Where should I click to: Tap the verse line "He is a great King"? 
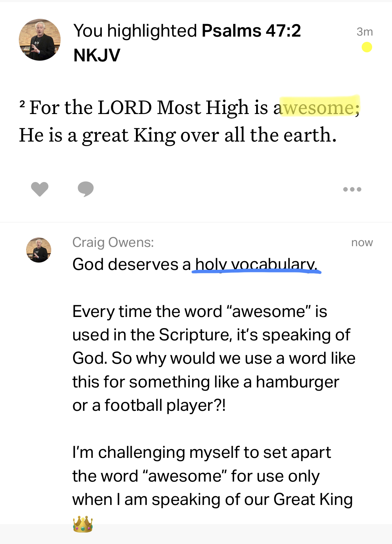coord(178,135)
